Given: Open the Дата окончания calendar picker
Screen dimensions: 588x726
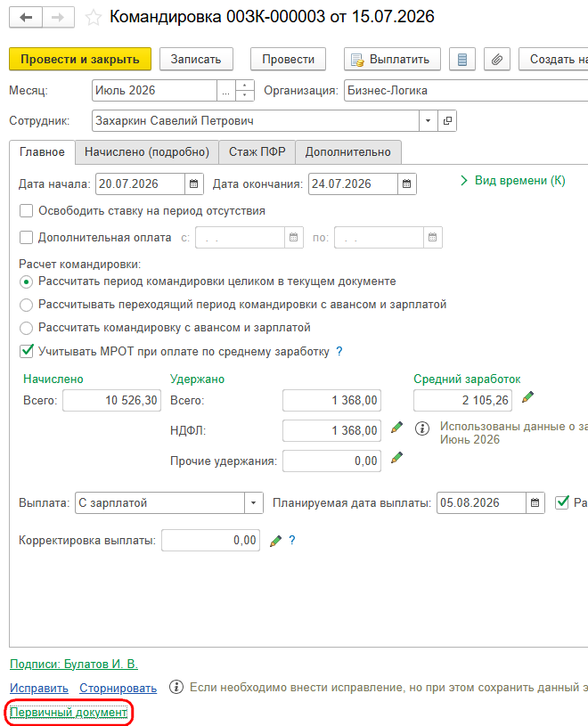Looking at the screenshot, I should (x=406, y=184).
